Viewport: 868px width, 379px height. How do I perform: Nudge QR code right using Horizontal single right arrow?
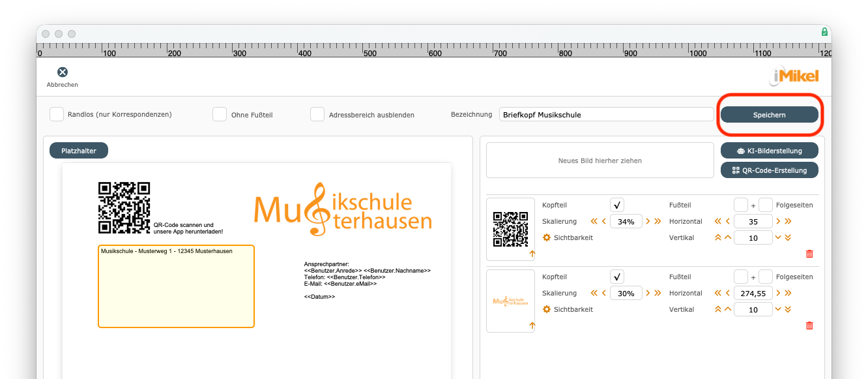pos(778,221)
